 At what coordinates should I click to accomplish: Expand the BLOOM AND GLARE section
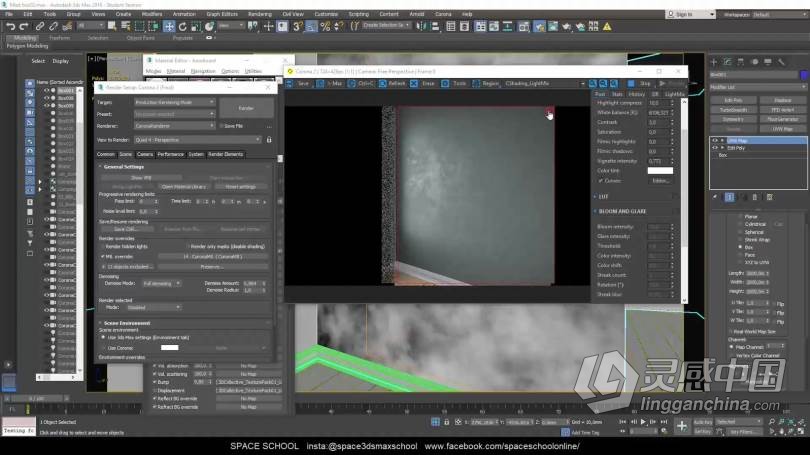coord(622,211)
